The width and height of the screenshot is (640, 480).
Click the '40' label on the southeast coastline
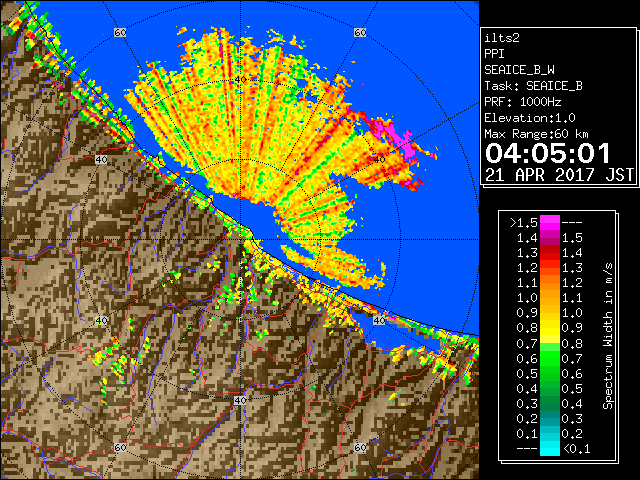point(379,320)
